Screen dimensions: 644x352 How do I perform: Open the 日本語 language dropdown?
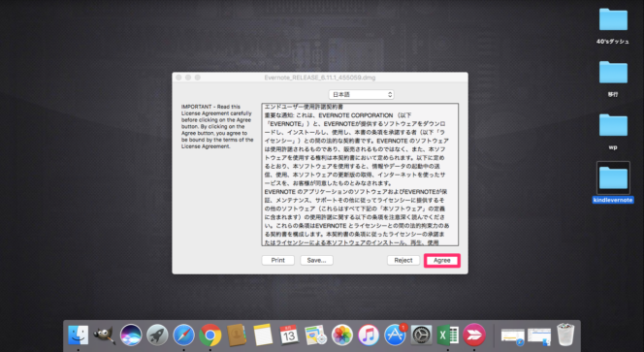pos(362,94)
